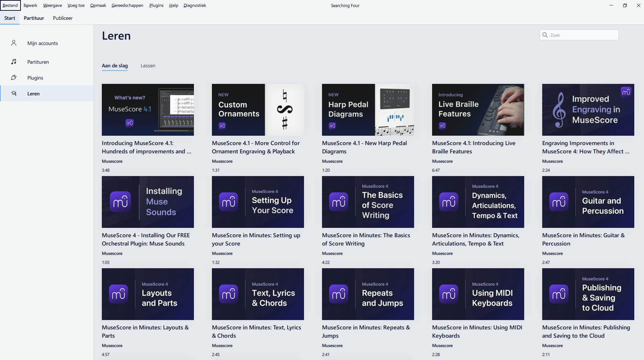Switch to the Partituur tab
Viewport: 644px width, 360px height.
tap(34, 18)
